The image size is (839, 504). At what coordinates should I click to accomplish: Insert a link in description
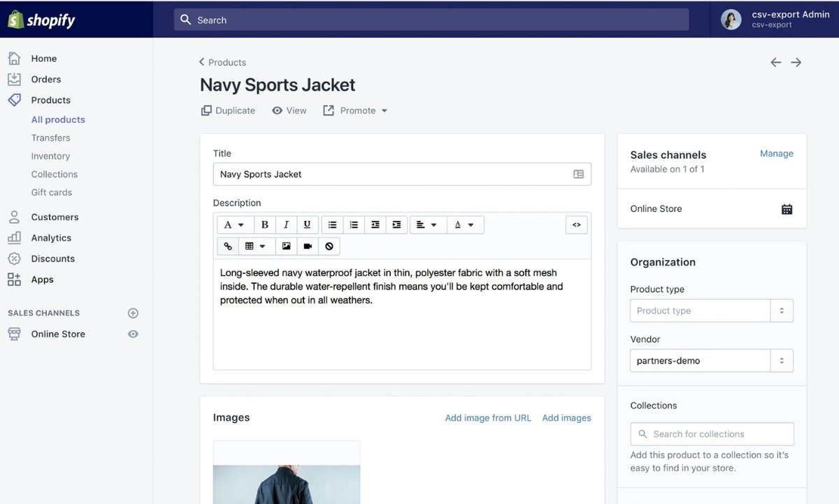[228, 246]
